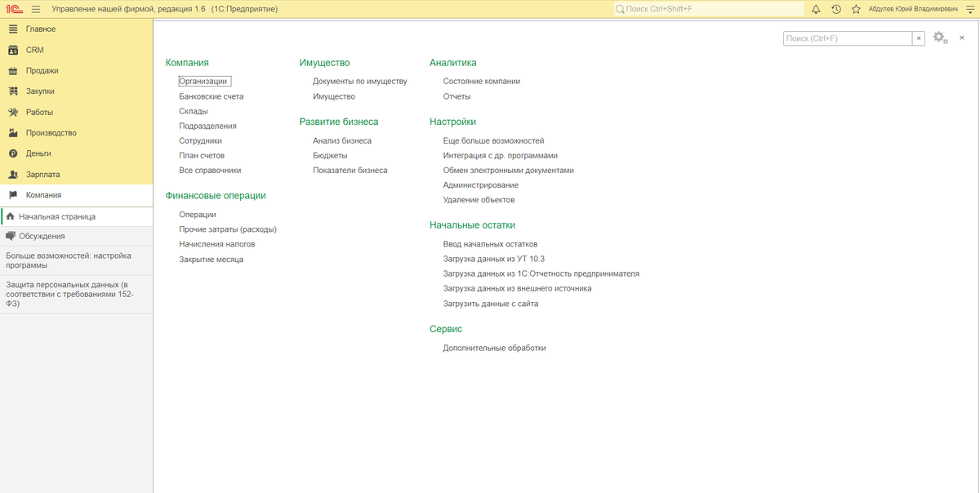Viewport: 980px width, 493px height.
Task: Open Начисления налогов link
Action: [217, 244]
